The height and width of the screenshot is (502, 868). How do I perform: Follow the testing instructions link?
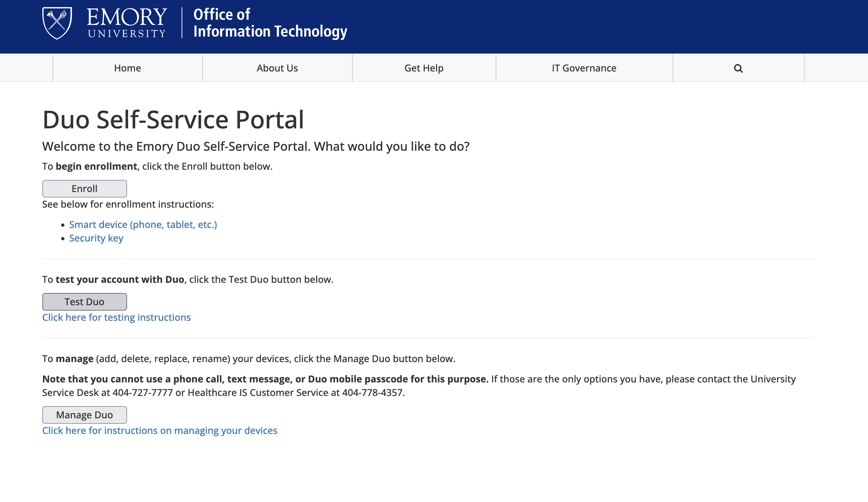click(x=117, y=317)
